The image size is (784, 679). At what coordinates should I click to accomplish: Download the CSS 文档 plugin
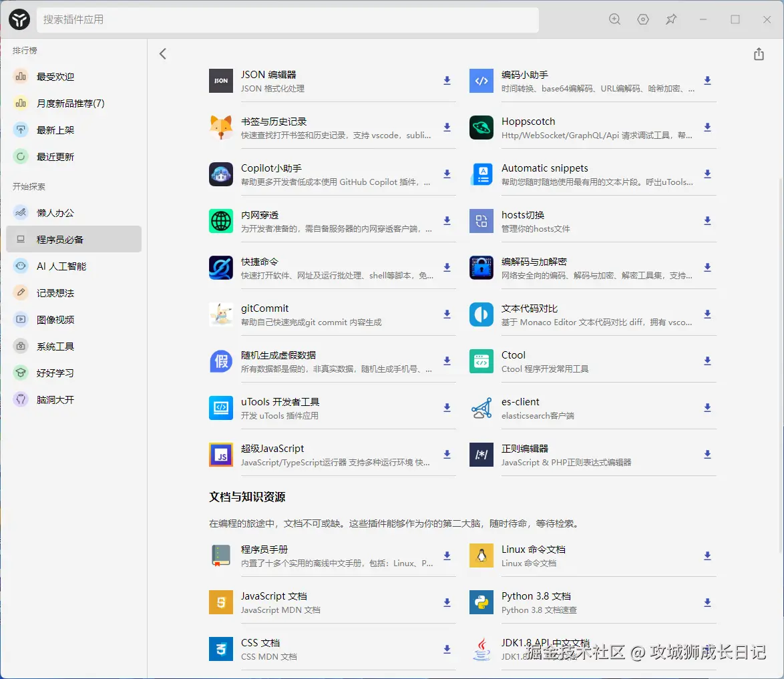point(447,649)
